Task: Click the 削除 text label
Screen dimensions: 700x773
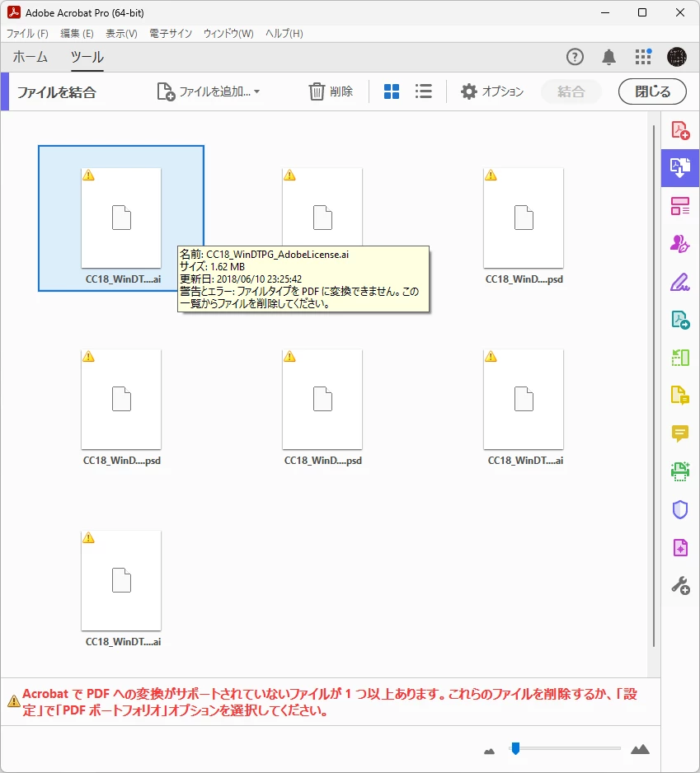Action: click(x=341, y=91)
